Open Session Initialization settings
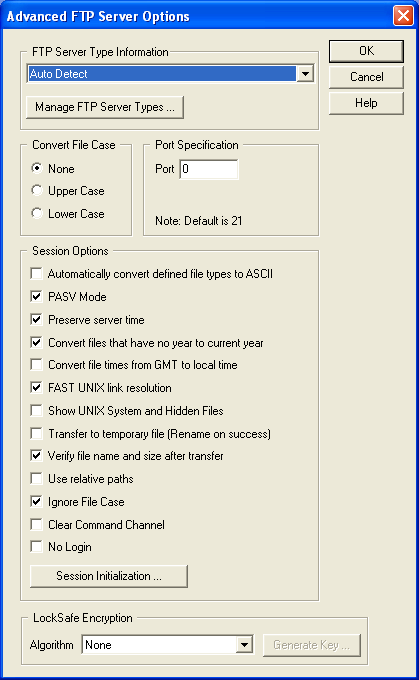419x680 pixels. tap(109, 576)
